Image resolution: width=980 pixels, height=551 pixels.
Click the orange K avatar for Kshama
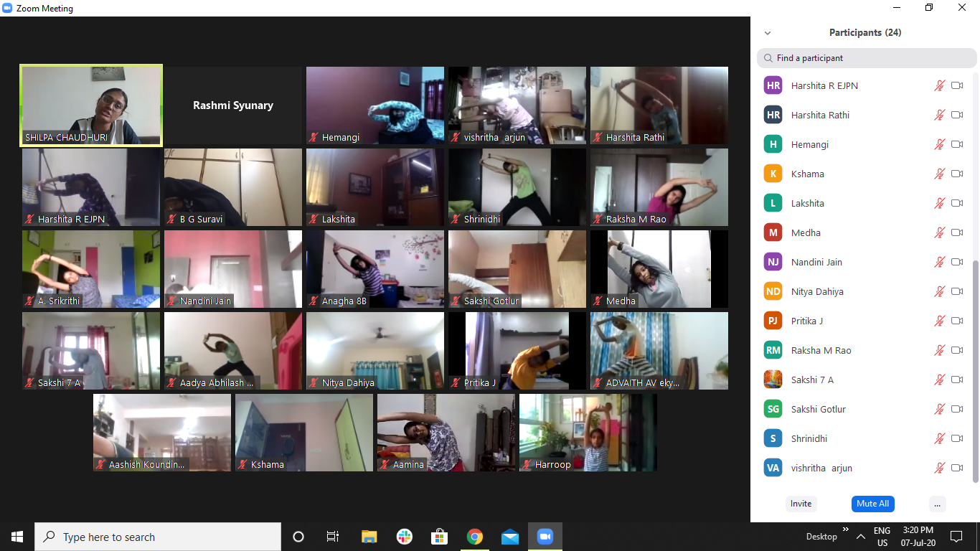tap(773, 174)
